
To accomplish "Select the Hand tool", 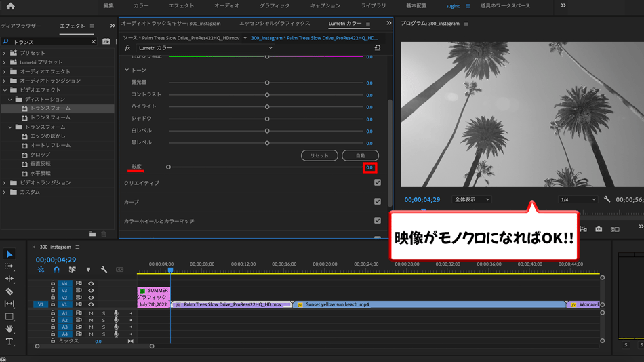I will coord(9,329).
